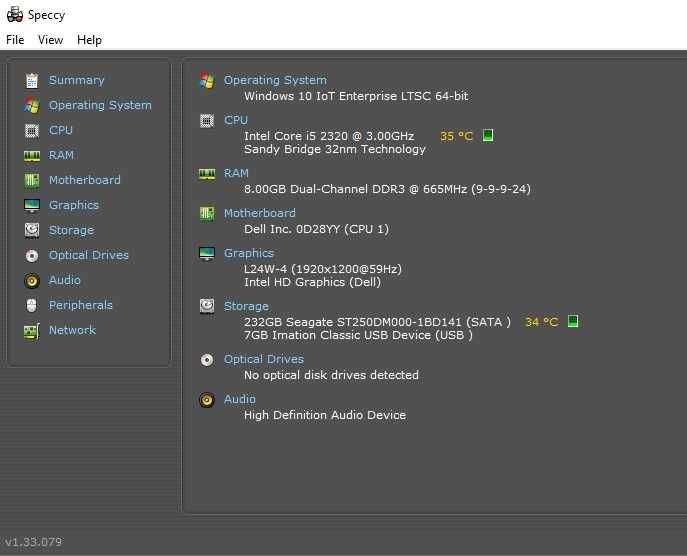The width and height of the screenshot is (687, 556).
Task: Click the Graphics monitor icon in summary pane
Action: point(207,254)
